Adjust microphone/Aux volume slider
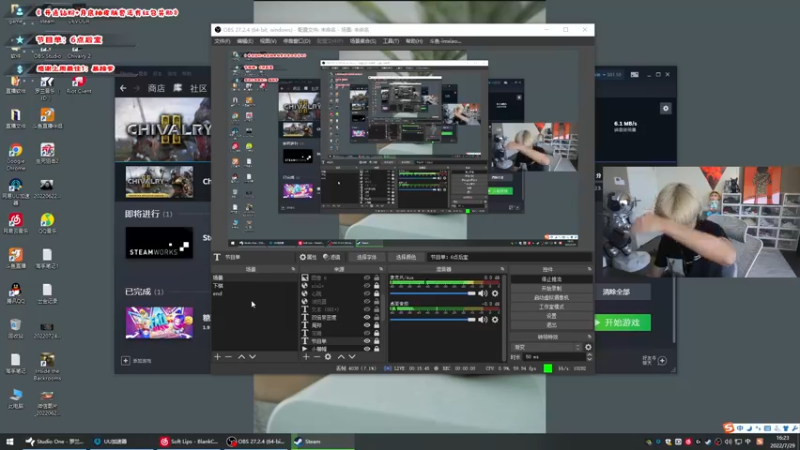Viewport: 800px width, 450px height. [433, 293]
